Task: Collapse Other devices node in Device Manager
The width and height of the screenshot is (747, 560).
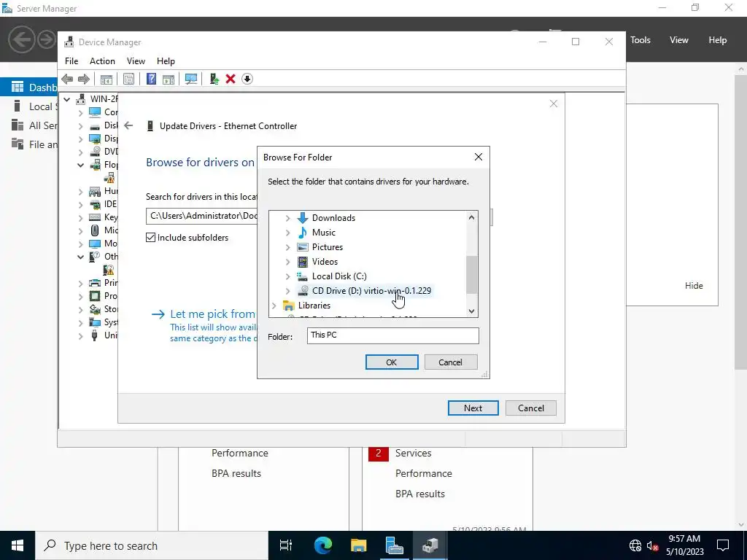Action: [x=80, y=257]
